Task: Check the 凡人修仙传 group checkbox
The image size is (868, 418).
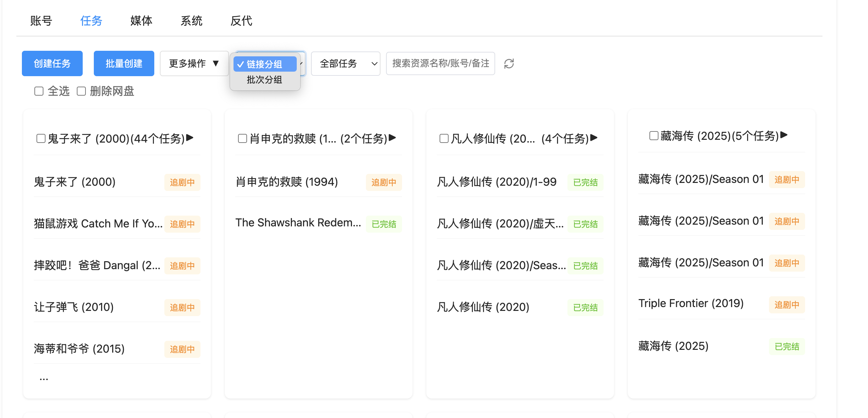Action: pos(444,138)
